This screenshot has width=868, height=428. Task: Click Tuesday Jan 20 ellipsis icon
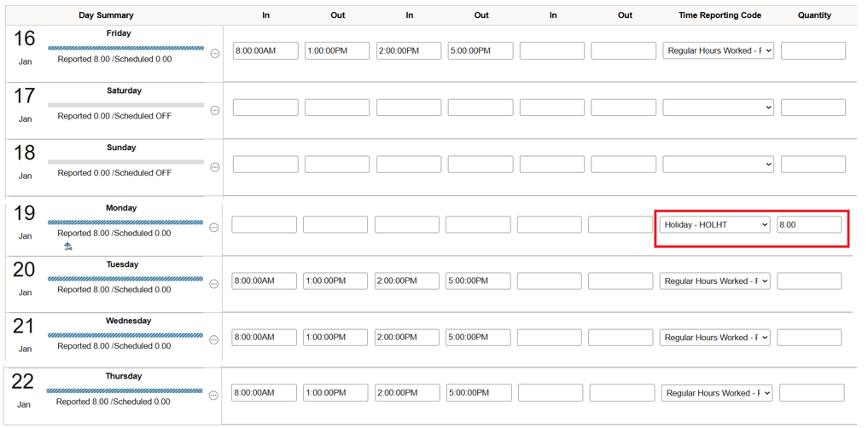[x=214, y=284]
